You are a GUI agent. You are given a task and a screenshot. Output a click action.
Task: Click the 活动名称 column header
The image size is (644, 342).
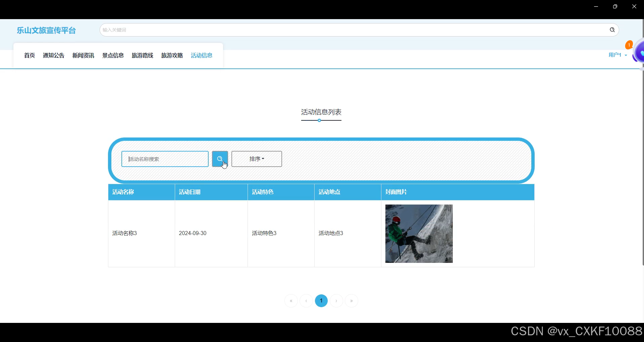pos(142,192)
